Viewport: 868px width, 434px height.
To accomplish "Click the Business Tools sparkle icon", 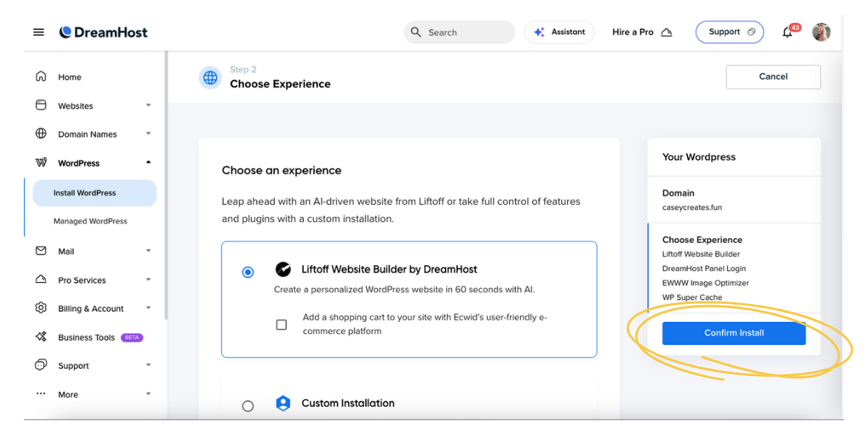I will coord(41,337).
